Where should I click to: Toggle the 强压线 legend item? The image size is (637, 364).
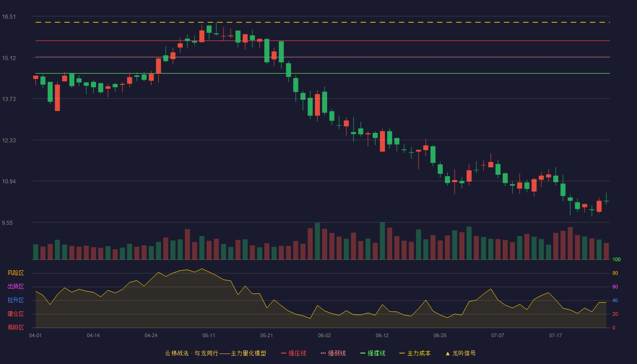point(293,353)
